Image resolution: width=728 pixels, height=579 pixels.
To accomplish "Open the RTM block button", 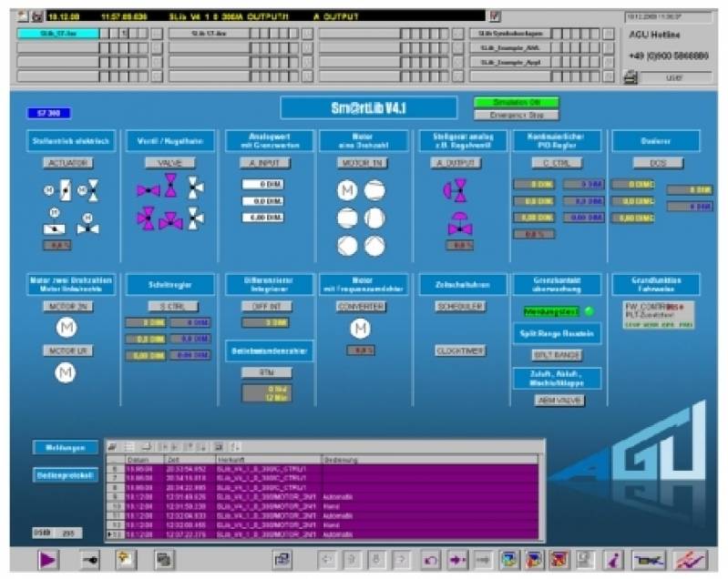I will pyautogui.click(x=267, y=372).
